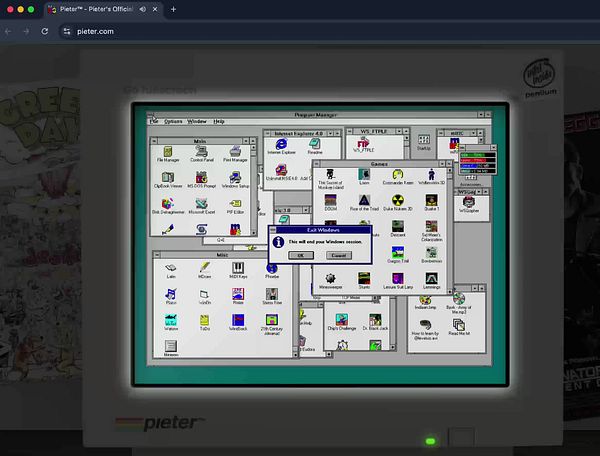The width and height of the screenshot is (600, 456).
Task: Launch Dr. Black Jack icon
Action: point(375,322)
